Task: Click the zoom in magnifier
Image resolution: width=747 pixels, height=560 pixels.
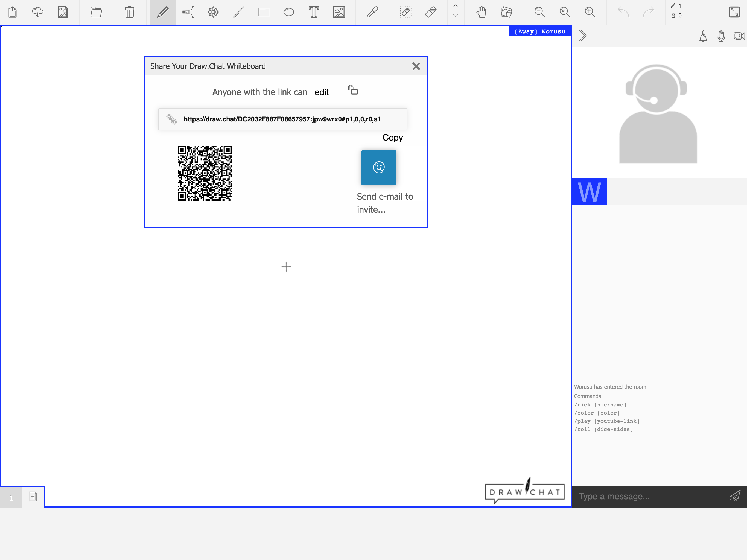Action: (590, 13)
